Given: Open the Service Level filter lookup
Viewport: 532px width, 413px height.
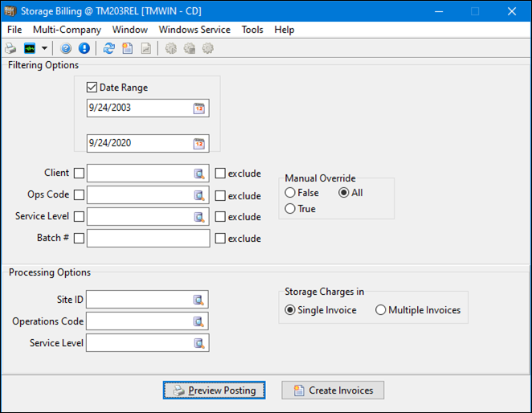Looking at the screenshot, I should 198,217.
